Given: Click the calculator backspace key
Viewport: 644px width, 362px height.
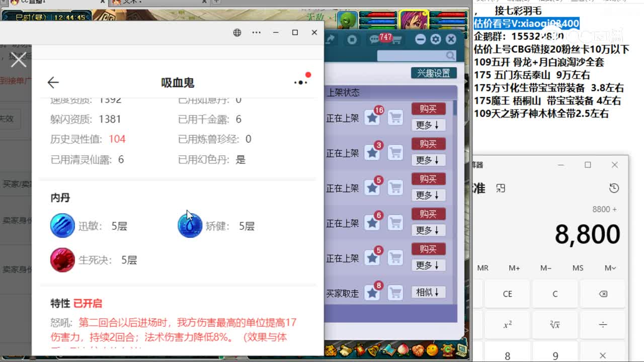Looking at the screenshot, I should click(x=603, y=294).
